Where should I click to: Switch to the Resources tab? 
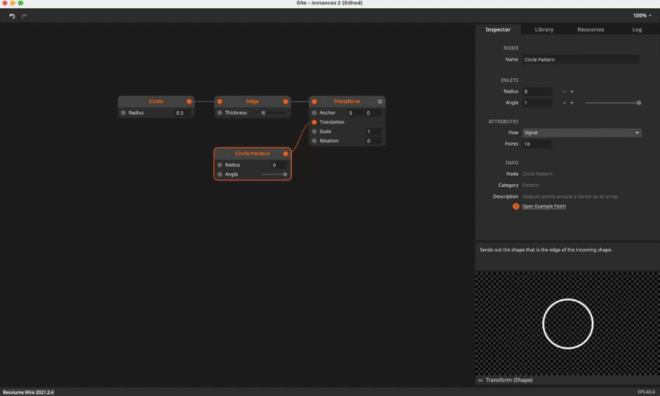591,29
